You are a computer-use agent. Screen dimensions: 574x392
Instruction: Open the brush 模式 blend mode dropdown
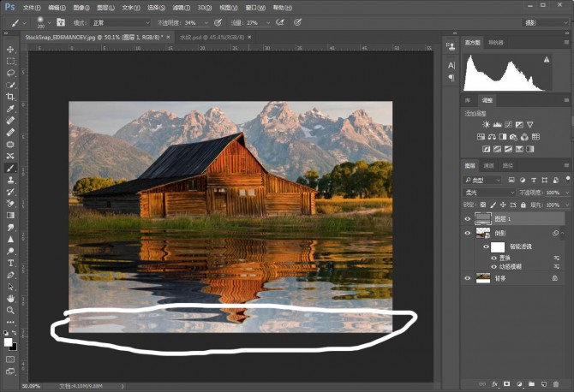tap(122, 22)
